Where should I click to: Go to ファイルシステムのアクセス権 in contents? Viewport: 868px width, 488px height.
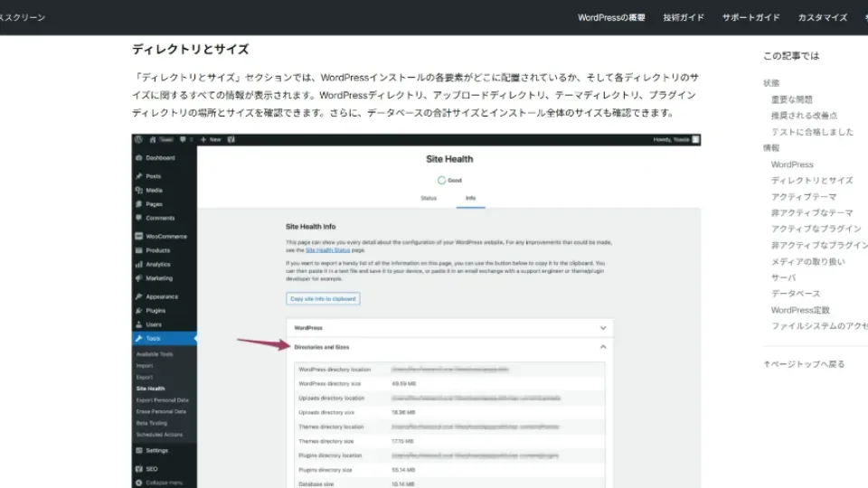pos(819,326)
